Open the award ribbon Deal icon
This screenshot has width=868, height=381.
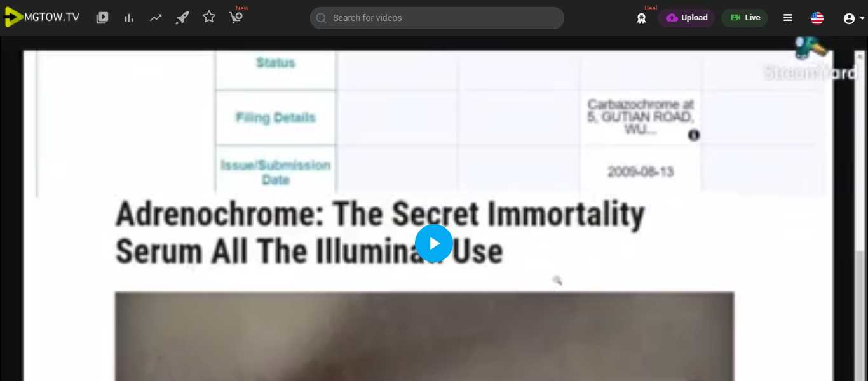[642, 18]
